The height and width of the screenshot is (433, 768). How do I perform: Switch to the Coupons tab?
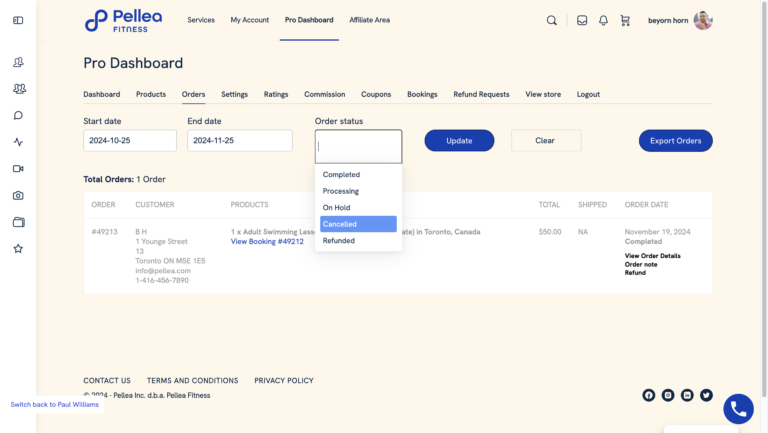[376, 95]
